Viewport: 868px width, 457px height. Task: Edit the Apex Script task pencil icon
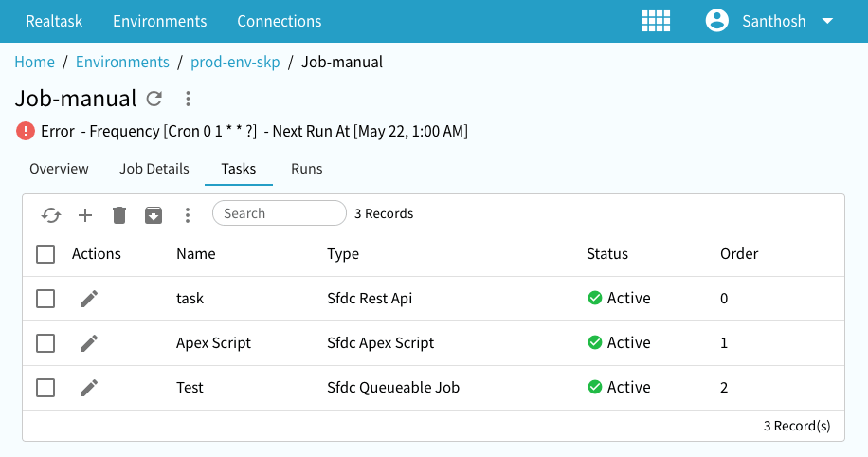(89, 343)
